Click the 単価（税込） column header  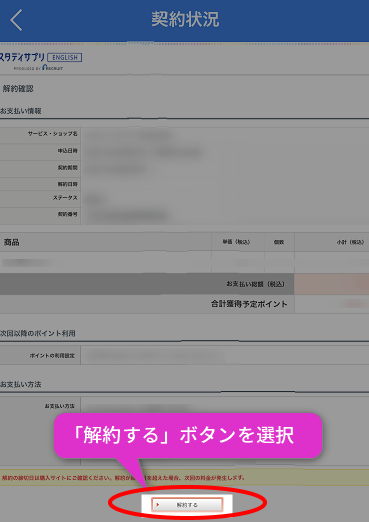click(x=236, y=242)
